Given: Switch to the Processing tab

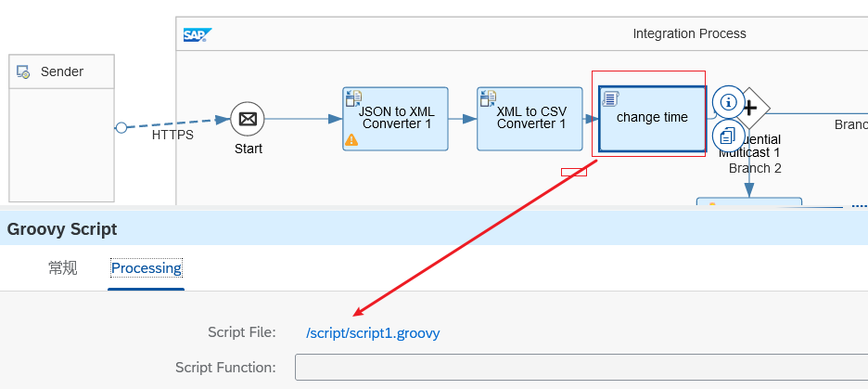Looking at the screenshot, I should 146,268.
